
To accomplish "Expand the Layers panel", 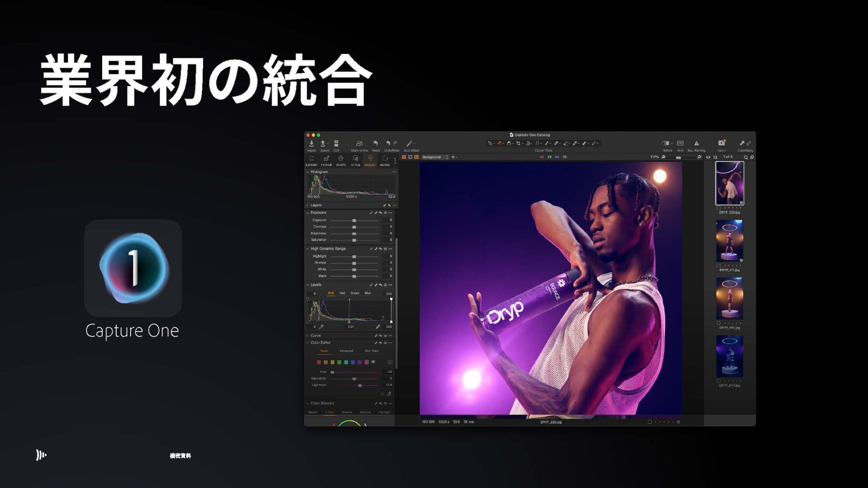I will [308, 205].
